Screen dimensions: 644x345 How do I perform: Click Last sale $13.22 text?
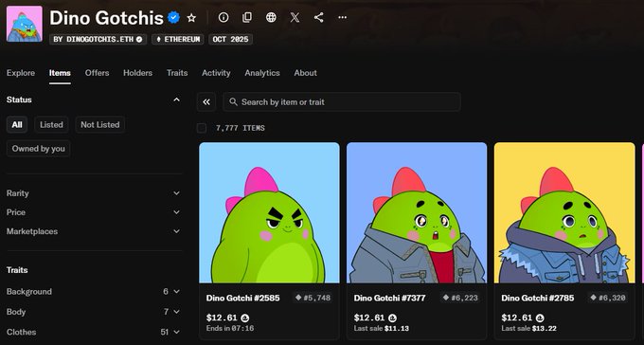[529, 328]
